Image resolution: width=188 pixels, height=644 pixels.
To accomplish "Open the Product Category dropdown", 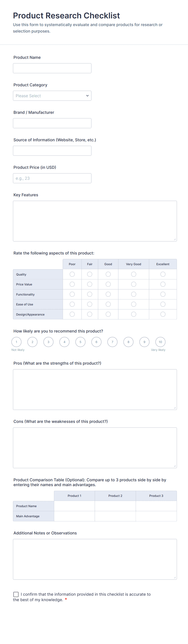I will point(52,96).
